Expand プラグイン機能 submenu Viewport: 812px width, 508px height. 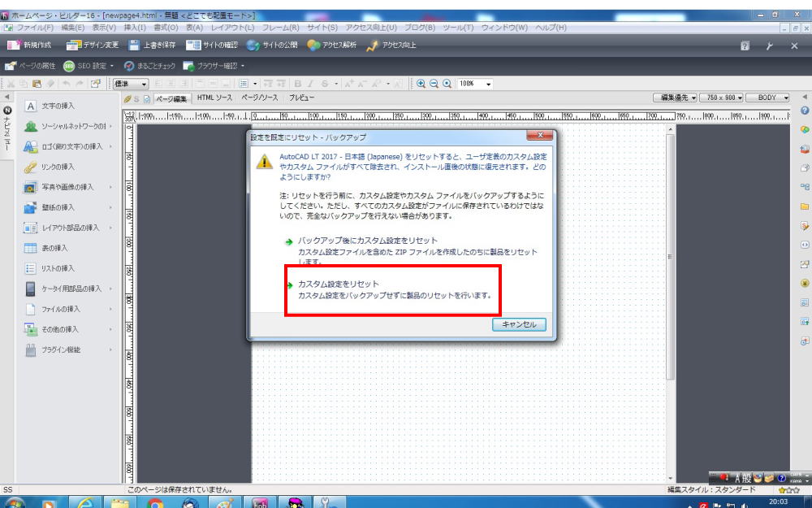(x=110, y=350)
